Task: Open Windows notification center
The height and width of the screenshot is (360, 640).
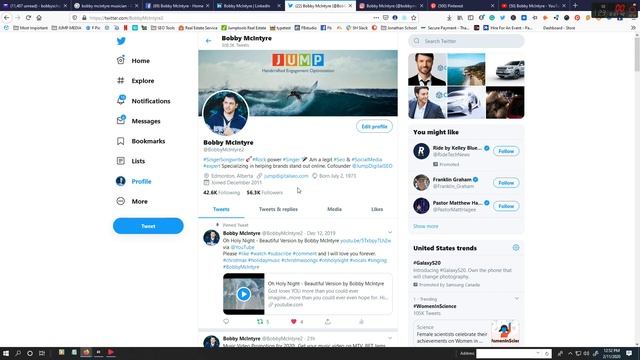Action: [629, 353]
